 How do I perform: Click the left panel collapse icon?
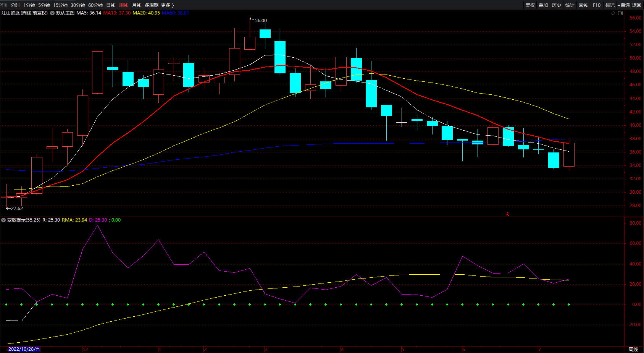point(4,5)
